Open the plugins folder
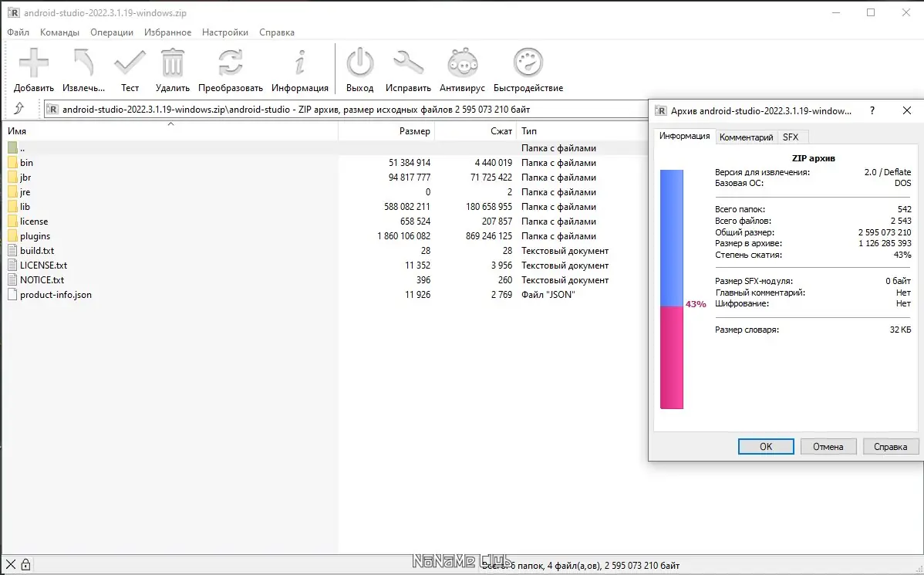 click(35, 235)
